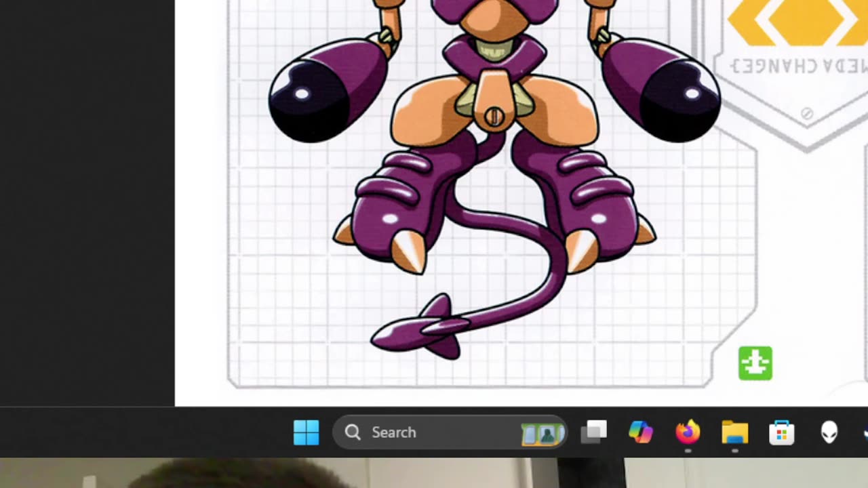
Task: Click the search highlight image in Search box
Action: click(x=542, y=433)
